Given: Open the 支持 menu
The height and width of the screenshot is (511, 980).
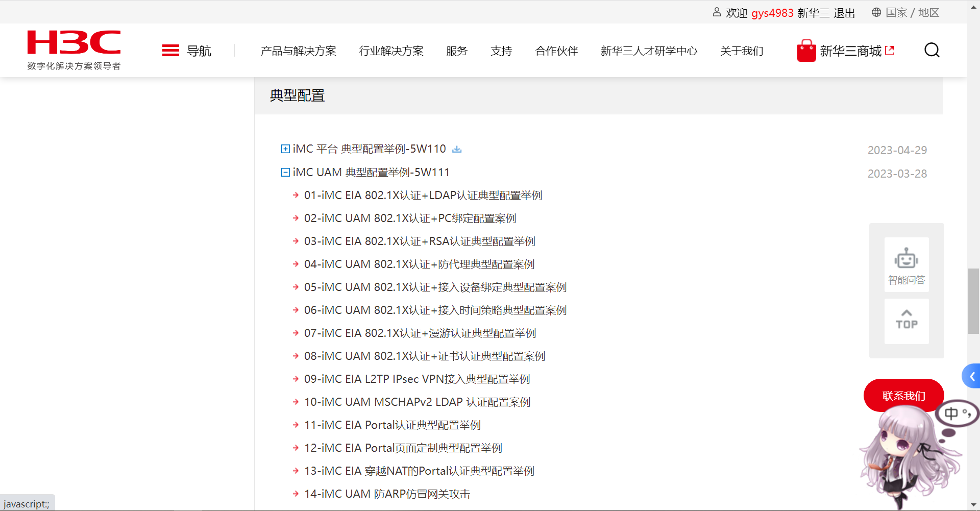Looking at the screenshot, I should [x=501, y=51].
